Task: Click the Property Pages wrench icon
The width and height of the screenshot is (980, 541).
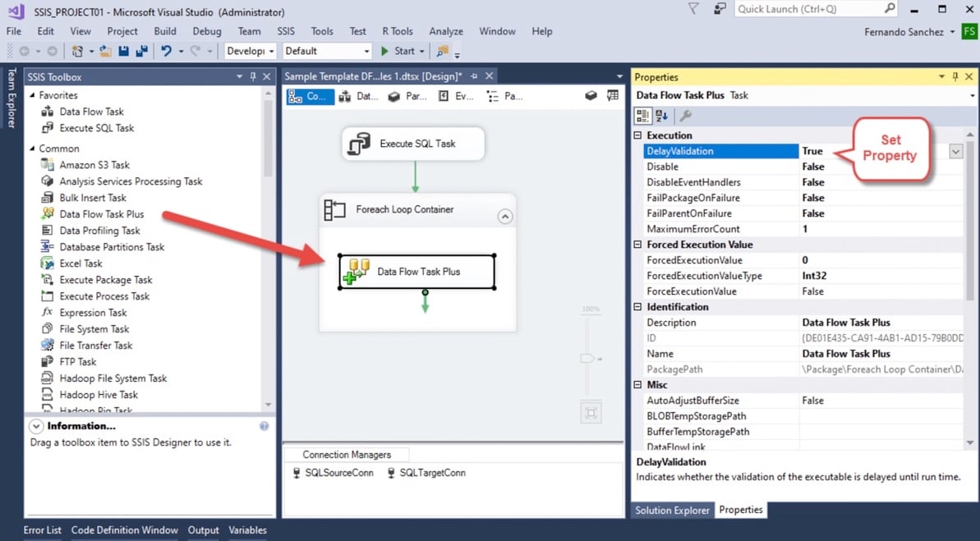Action: click(x=686, y=116)
